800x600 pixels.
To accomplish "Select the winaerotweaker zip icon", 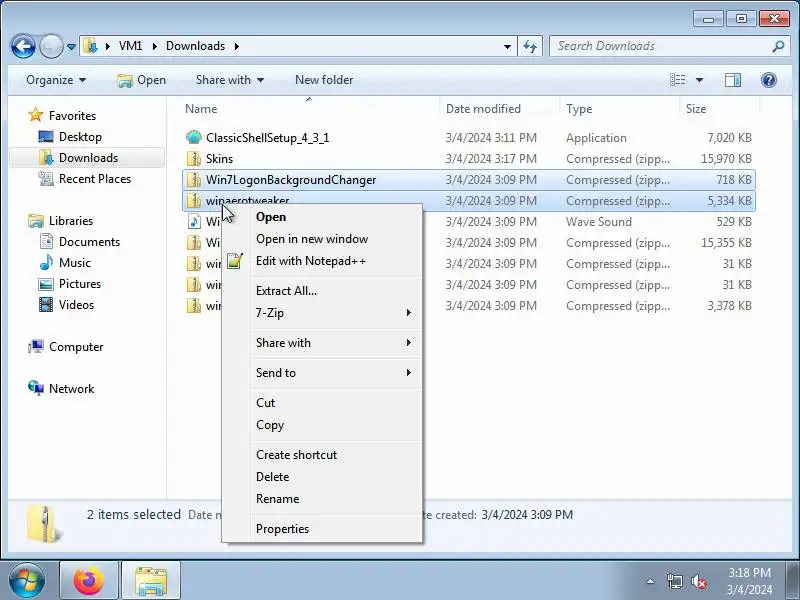I will point(194,201).
